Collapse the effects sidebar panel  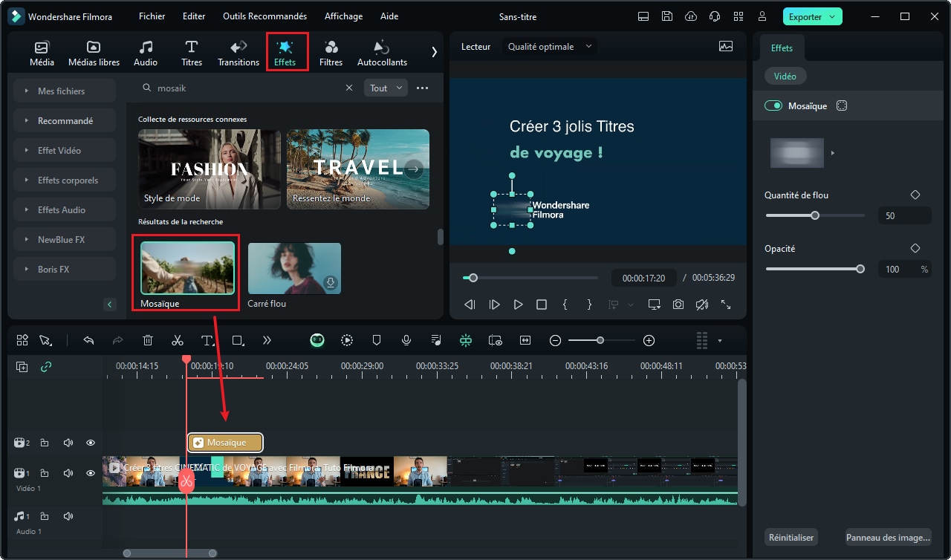point(110,305)
